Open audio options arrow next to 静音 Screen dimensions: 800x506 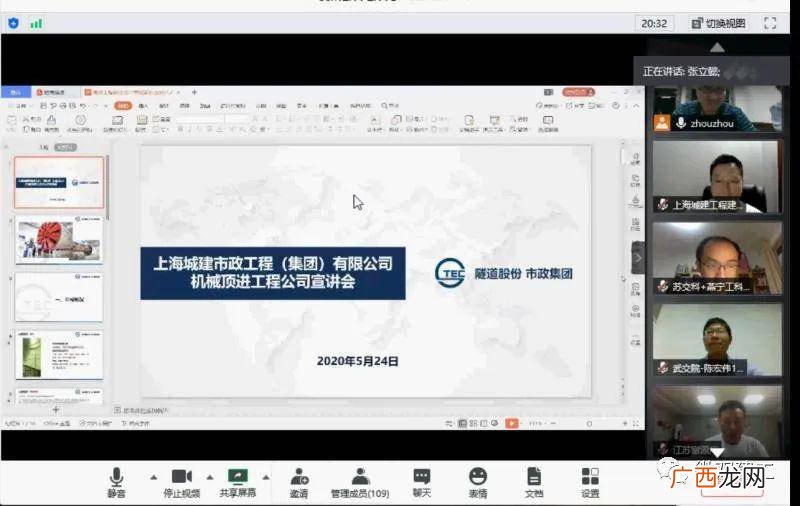pyautogui.click(x=154, y=477)
